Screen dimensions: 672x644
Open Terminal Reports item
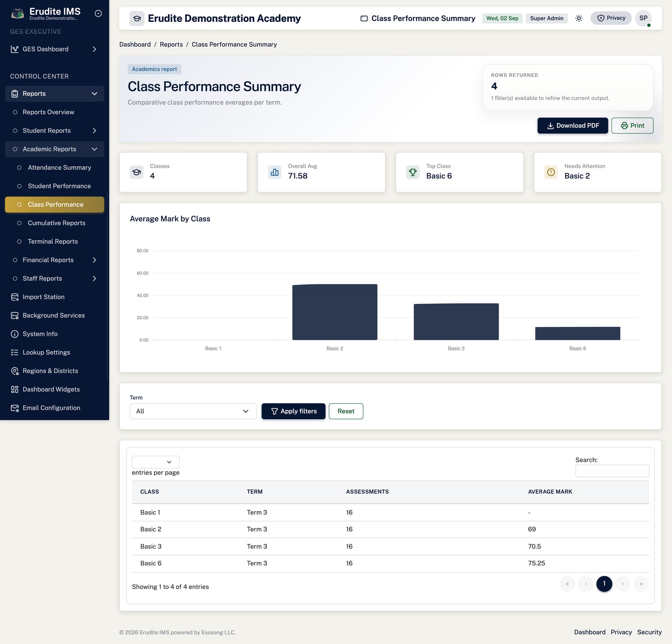click(55, 242)
